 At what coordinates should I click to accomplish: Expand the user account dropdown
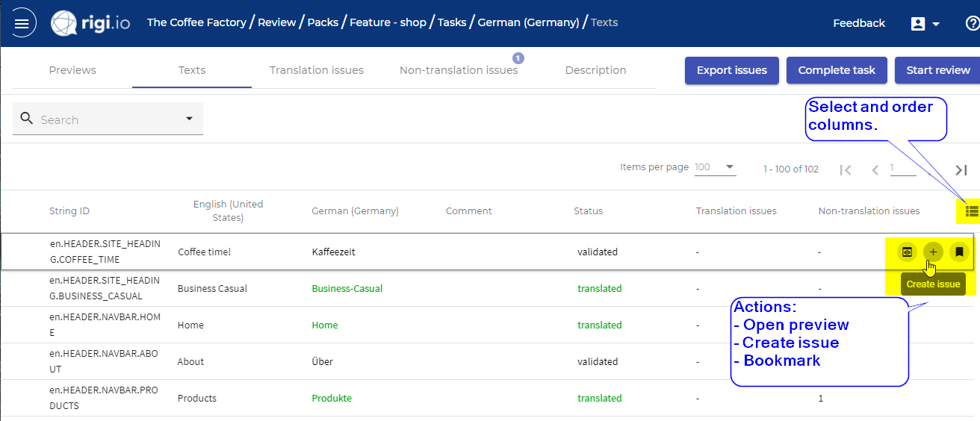[x=925, y=24]
